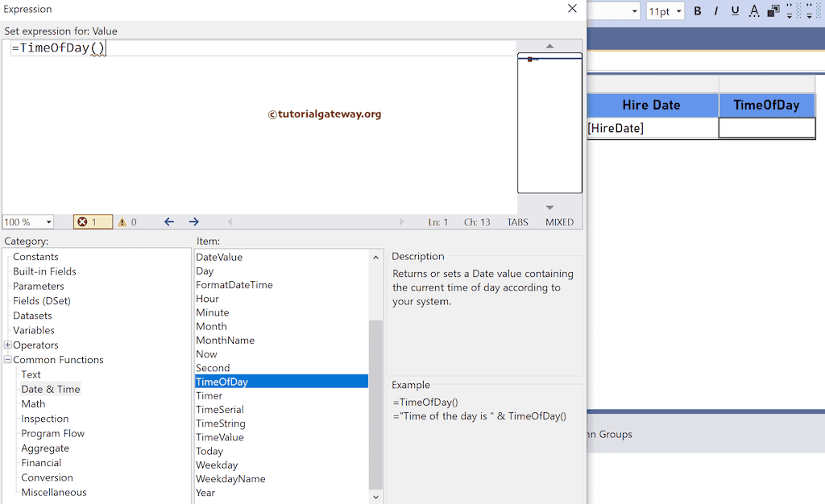
Task: Select the Constants category
Action: [35, 257]
